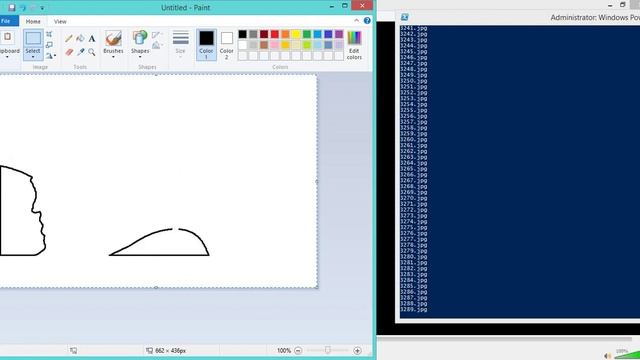Select the Eraser tool
640x360 pixels.
69,52
